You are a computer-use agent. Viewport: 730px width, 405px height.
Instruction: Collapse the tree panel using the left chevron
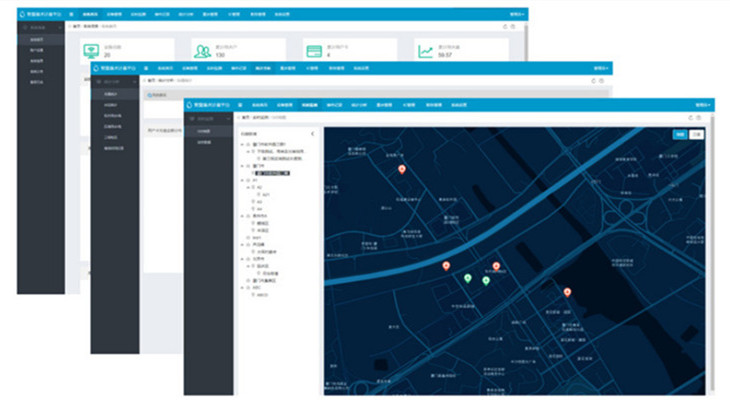tap(313, 133)
